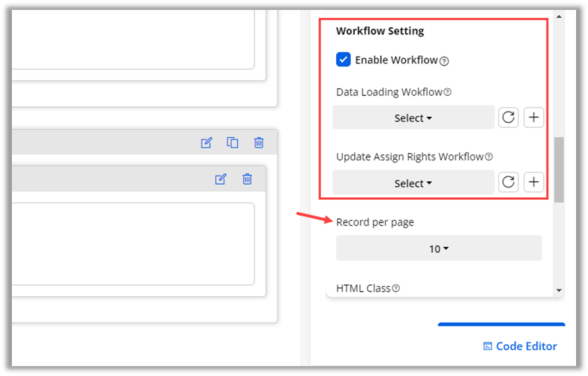
Task: Refresh the Data Loading Workflow list
Action: coord(508,118)
